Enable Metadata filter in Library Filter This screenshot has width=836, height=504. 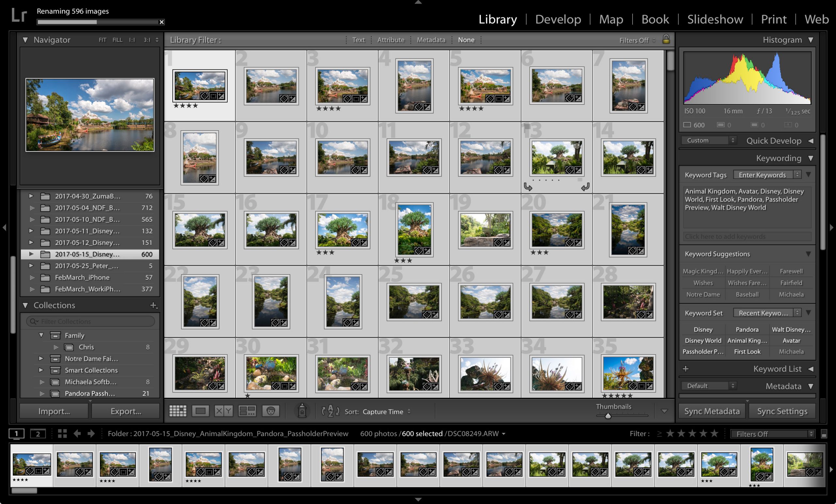pos(431,40)
